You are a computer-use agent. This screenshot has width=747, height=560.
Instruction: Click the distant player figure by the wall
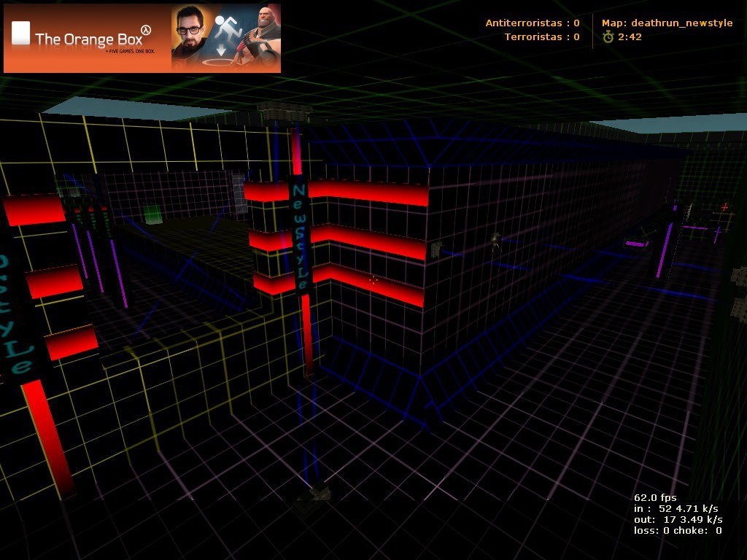click(496, 243)
